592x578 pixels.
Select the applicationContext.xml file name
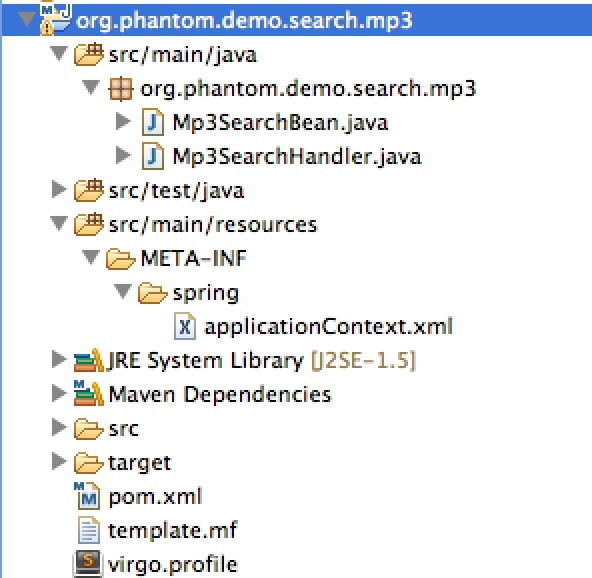pyautogui.click(x=328, y=327)
